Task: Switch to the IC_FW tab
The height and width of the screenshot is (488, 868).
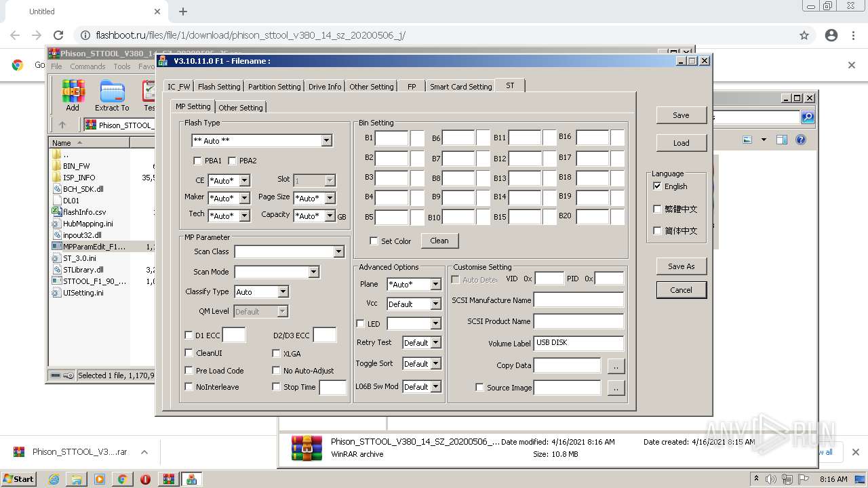Action: pos(179,87)
